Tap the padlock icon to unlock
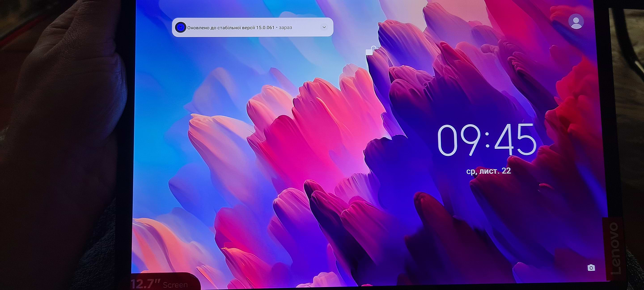644x290 pixels. tap(371, 50)
